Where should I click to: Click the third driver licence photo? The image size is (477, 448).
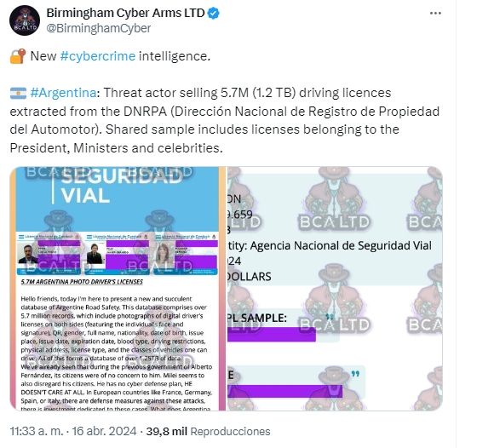click(x=164, y=253)
